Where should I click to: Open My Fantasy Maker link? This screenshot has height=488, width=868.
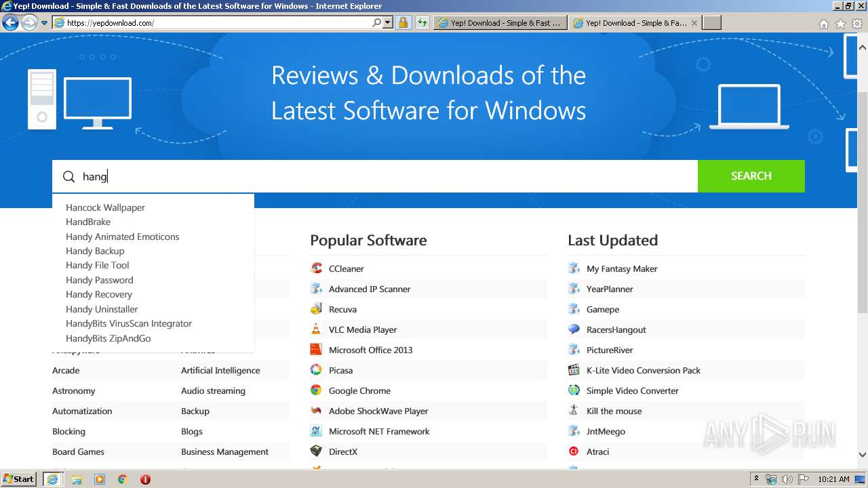point(622,268)
